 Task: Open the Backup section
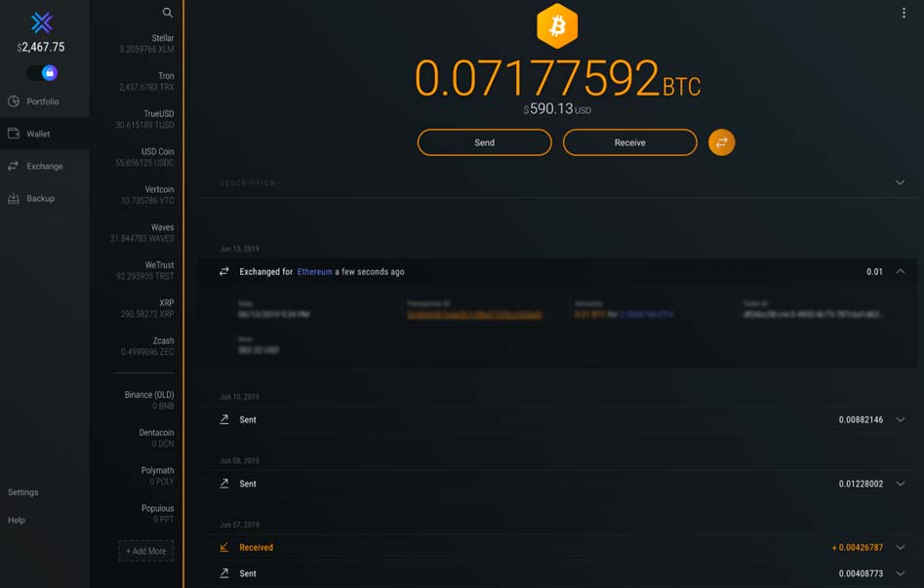pos(45,198)
